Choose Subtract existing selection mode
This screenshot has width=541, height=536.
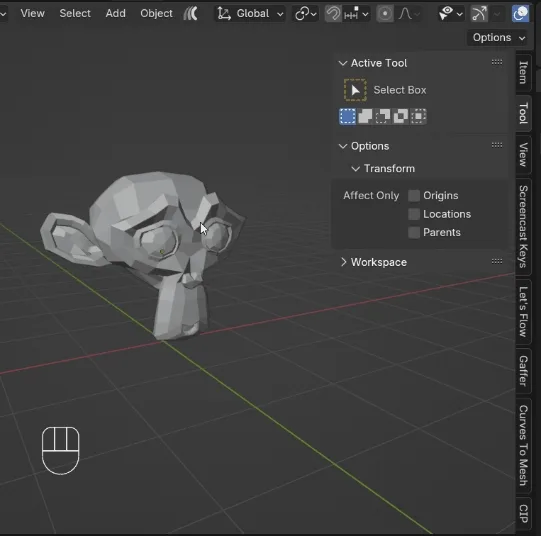coord(383,116)
